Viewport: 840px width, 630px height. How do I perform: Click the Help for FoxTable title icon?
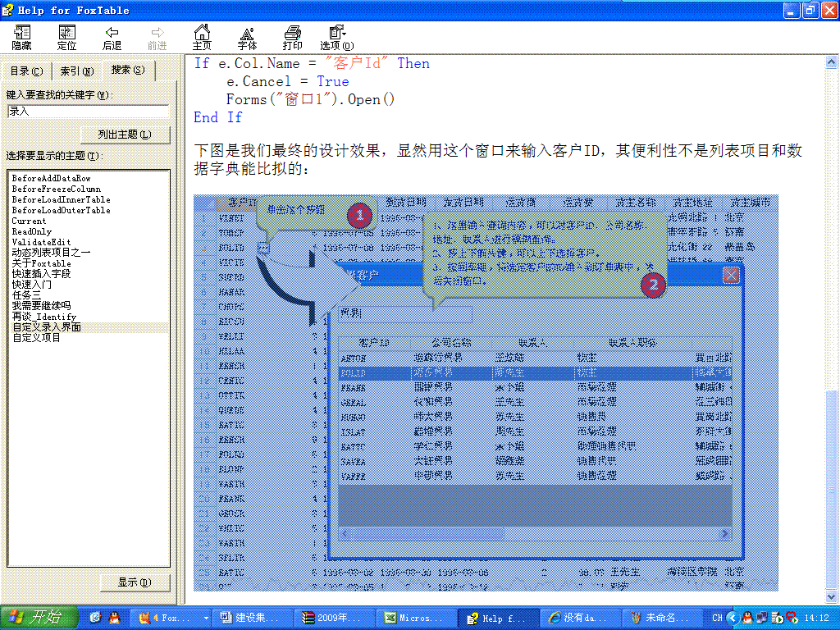tap(7, 10)
